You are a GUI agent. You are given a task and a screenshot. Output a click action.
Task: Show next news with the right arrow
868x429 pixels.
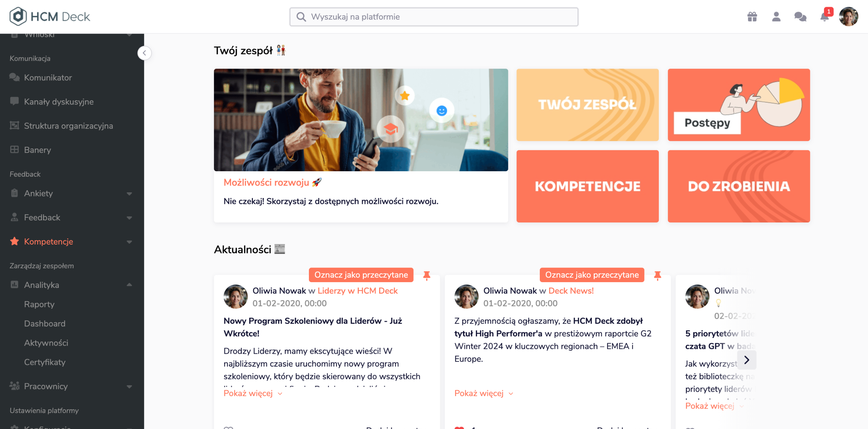click(x=746, y=360)
